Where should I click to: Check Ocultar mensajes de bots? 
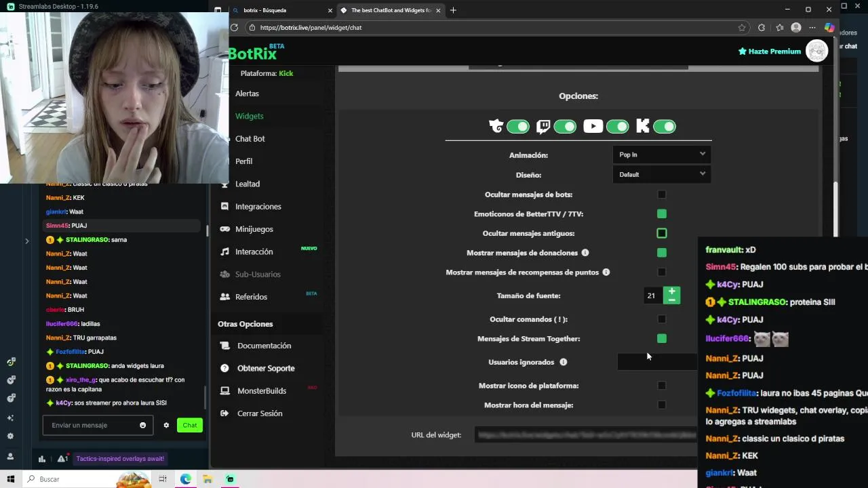tap(662, 195)
